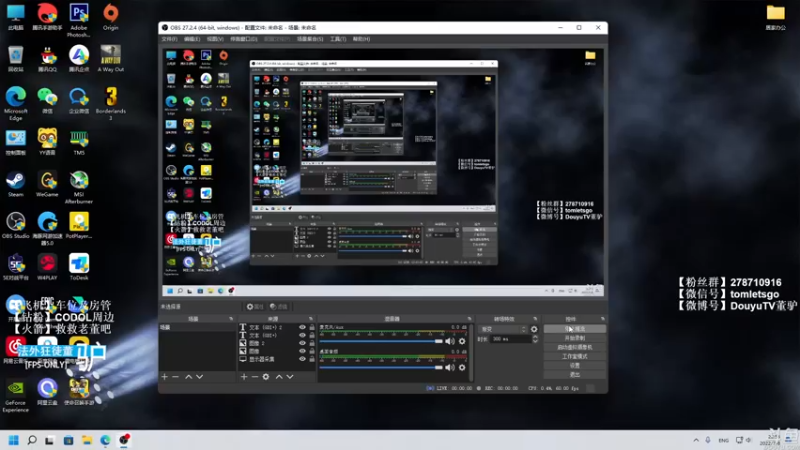Viewport: 800px width, 450px height.
Task: Lock the 文本 (GDI+) 2 source
Action: tap(312, 328)
